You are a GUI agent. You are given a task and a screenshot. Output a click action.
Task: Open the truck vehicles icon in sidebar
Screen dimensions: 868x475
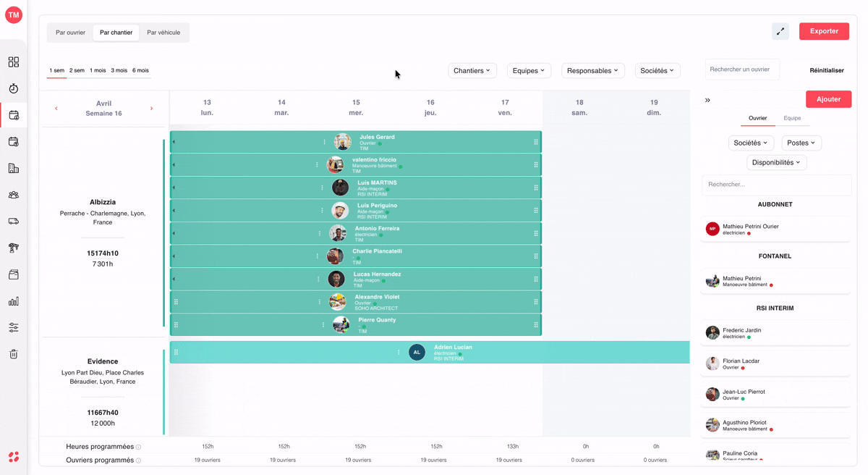tap(13, 222)
